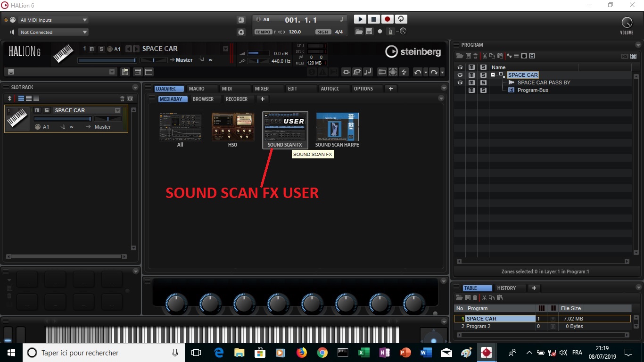This screenshot has width=644, height=362.
Task: Open the load program folder icon in Program panel
Action: 460,56
